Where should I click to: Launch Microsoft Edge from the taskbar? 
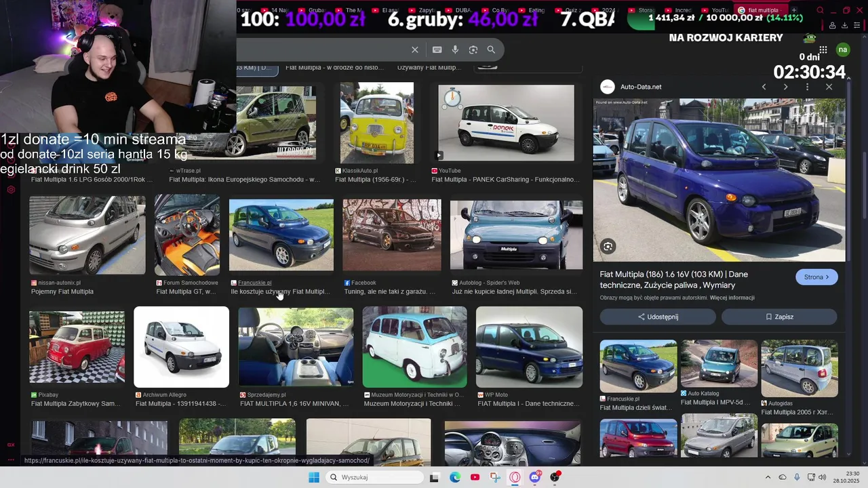(455, 477)
